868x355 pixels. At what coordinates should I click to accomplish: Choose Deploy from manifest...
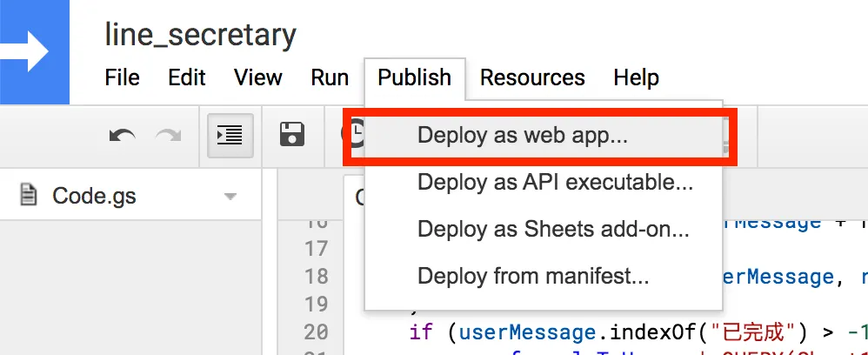(544, 275)
